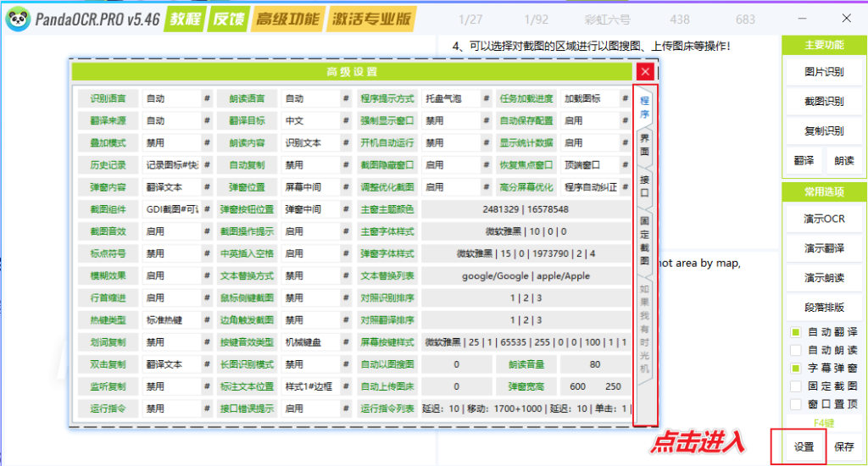
Task: Run 演示朗读 demo
Action: [x=824, y=277]
